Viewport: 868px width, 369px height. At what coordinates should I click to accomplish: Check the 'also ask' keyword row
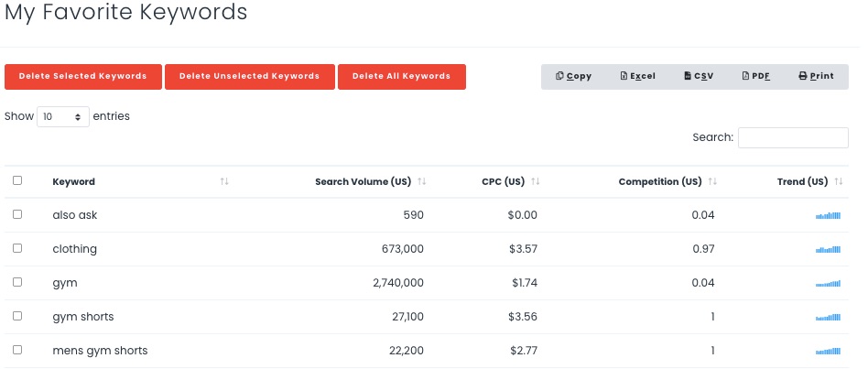tap(17, 214)
